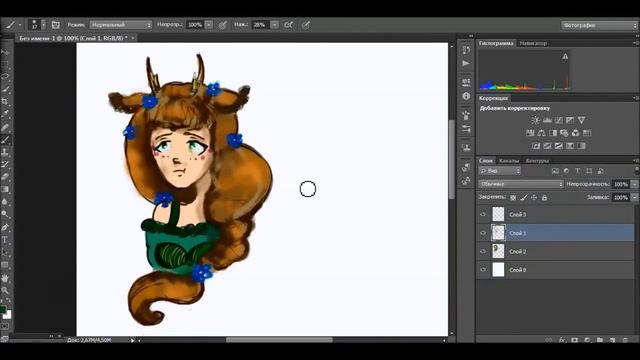Switch to the Коррекция tab
The width and height of the screenshot is (640, 360).
click(493, 98)
